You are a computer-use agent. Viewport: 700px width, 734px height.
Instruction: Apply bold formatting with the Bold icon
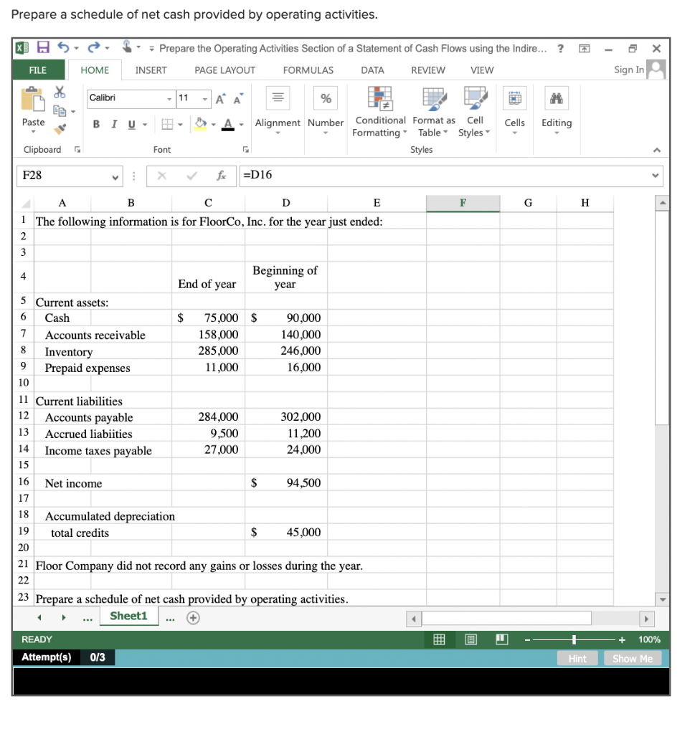click(x=96, y=123)
